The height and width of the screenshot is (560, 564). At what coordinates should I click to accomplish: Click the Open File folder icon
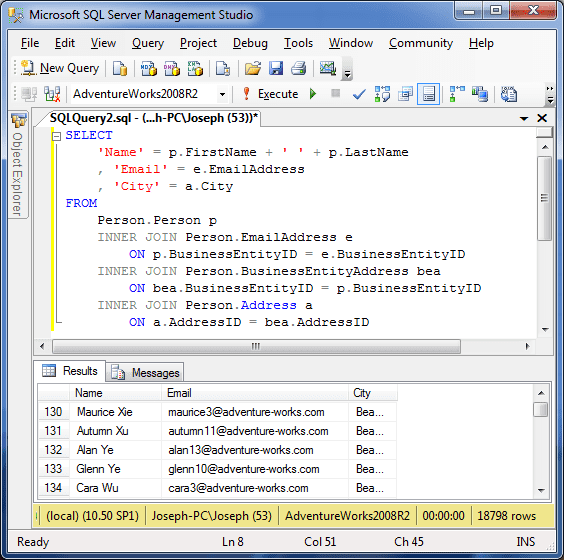[x=253, y=68]
